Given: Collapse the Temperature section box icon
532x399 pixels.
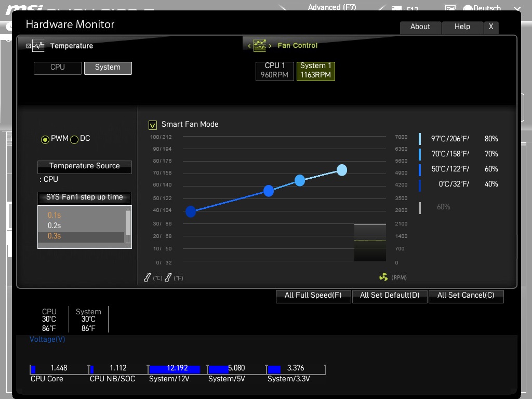Looking at the screenshot, I should pyautogui.click(x=29, y=46).
